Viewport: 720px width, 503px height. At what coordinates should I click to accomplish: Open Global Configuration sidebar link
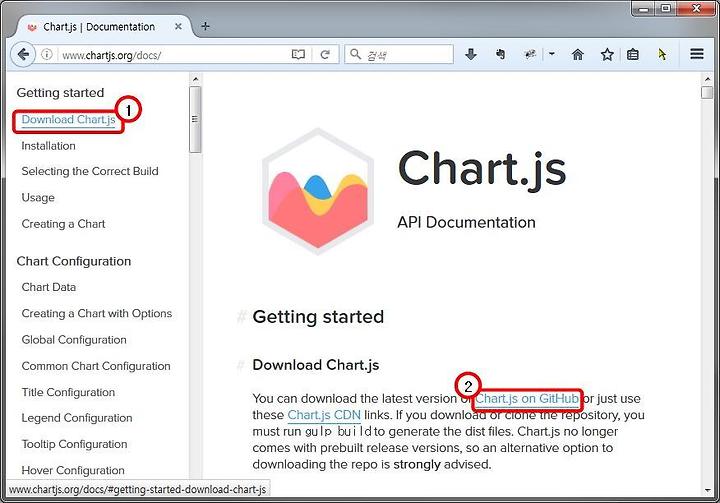tap(74, 339)
